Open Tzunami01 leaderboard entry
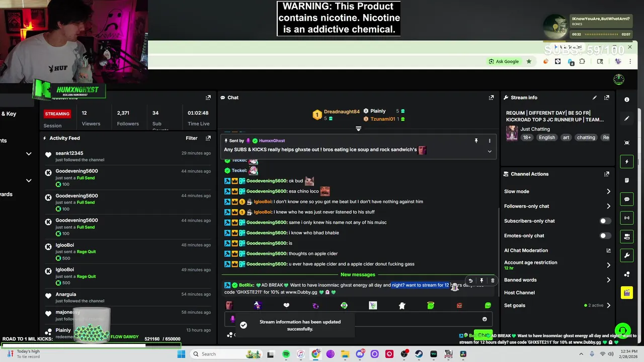This screenshot has height=362, width=644. [384, 119]
